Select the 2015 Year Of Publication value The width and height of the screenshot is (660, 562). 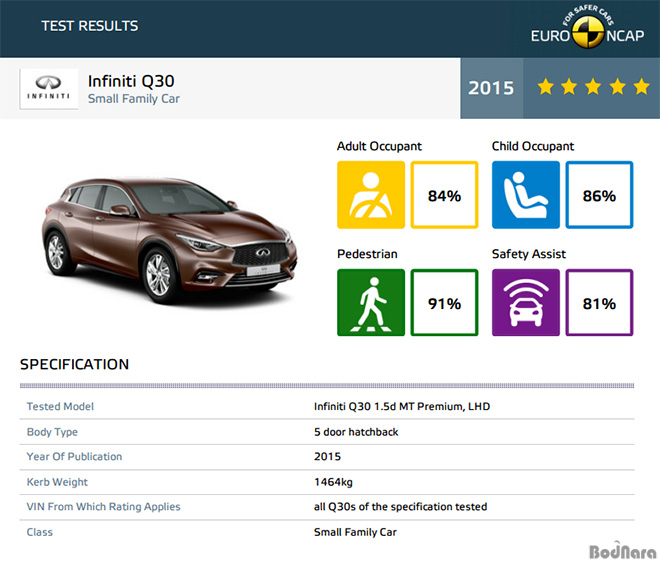(x=327, y=457)
